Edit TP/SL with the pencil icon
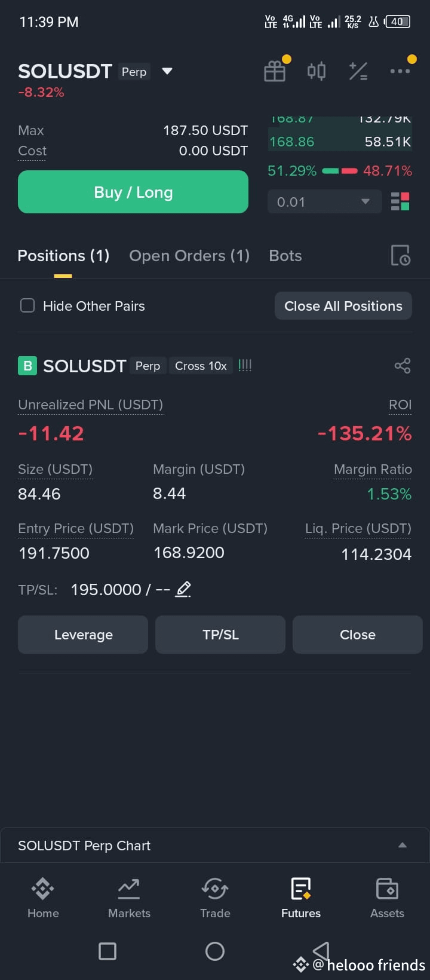 tap(183, 590)
